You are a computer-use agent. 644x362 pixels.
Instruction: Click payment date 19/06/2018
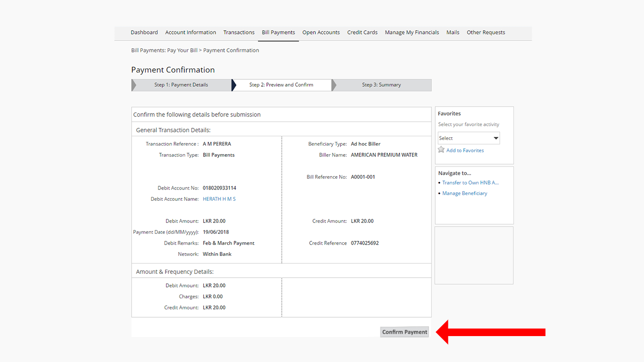coord(216,232)
